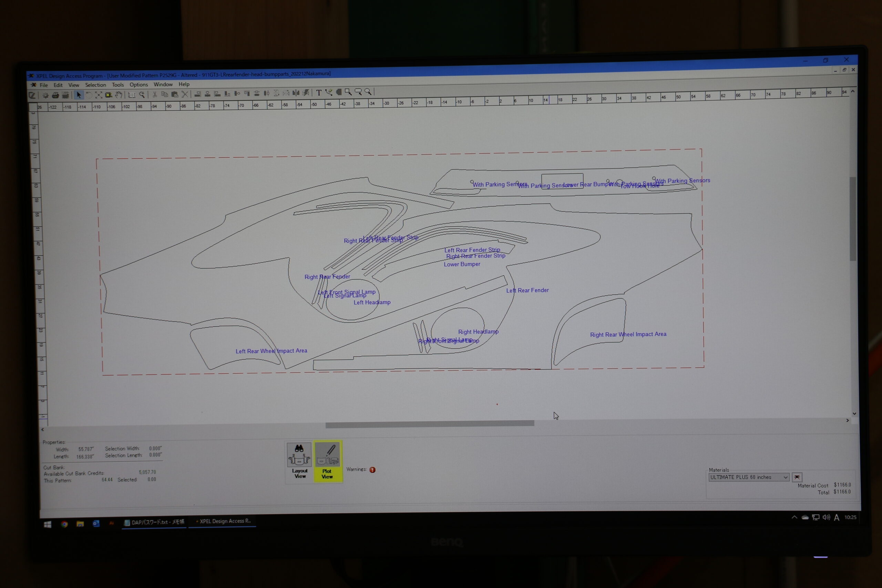Click the copy icon
882x588 pixels.
coord(165,94)
